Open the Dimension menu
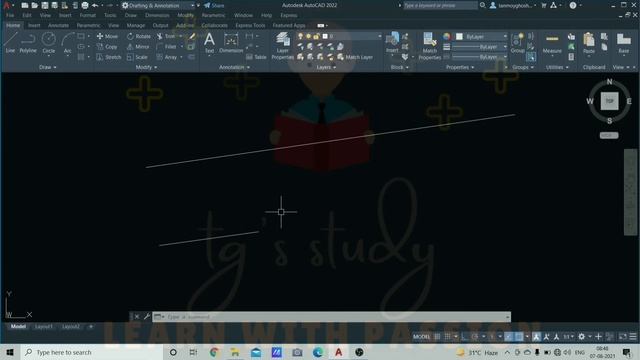640x360 pixels. coord(157,15)
